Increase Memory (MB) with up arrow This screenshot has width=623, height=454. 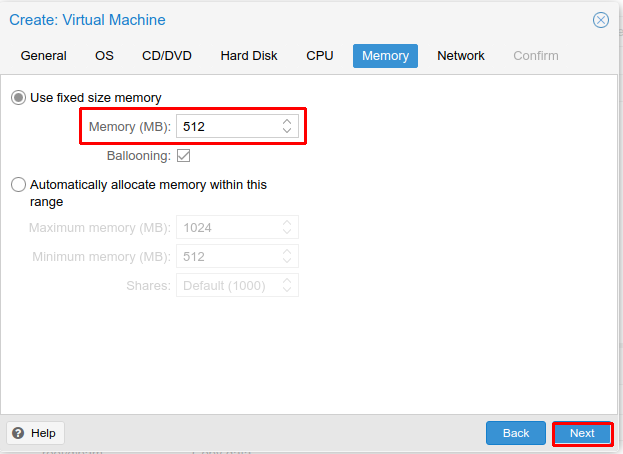pos(287,122)
